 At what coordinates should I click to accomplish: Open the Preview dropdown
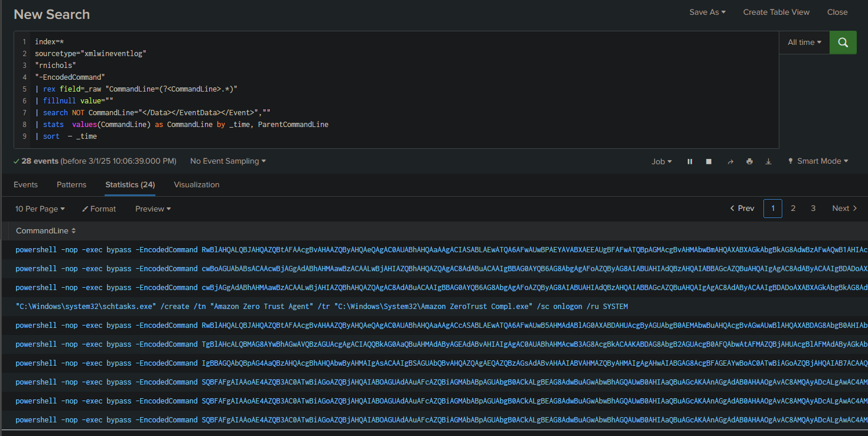153,209
